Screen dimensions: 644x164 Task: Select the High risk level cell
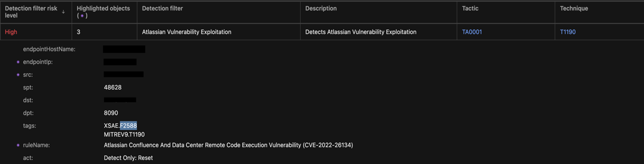point(11,32)
